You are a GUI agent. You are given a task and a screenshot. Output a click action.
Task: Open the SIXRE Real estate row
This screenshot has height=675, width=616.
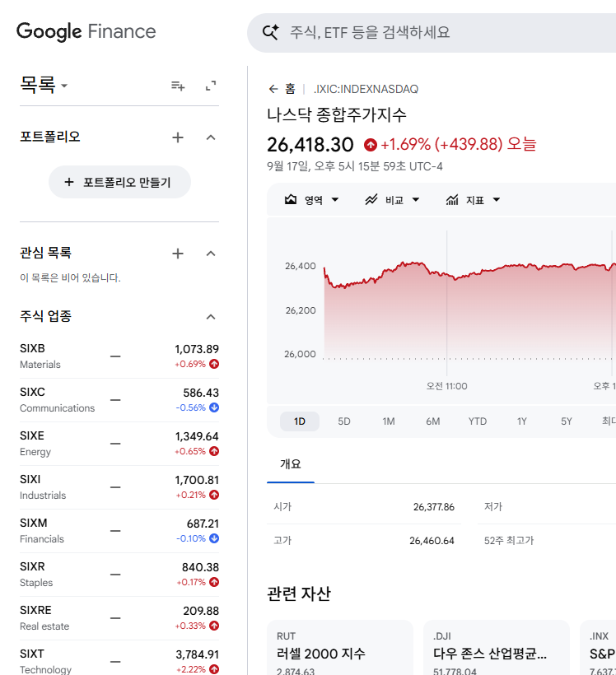coord(119,618)
